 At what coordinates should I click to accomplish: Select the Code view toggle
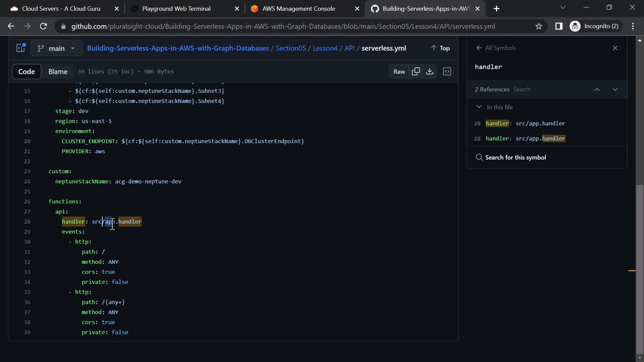click(x=27, y=71)
